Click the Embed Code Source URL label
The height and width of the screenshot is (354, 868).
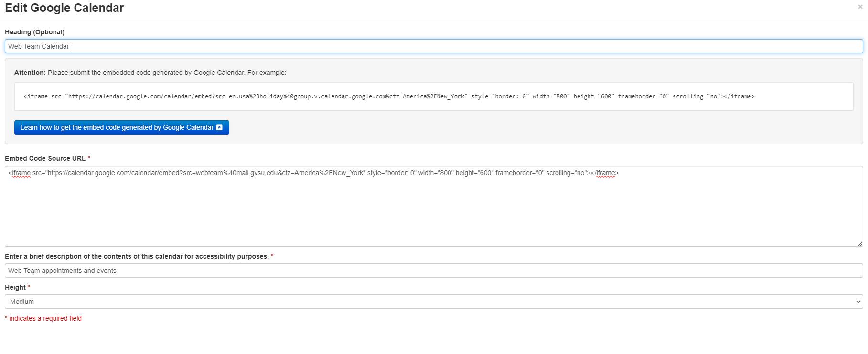(x=45, y=158)
